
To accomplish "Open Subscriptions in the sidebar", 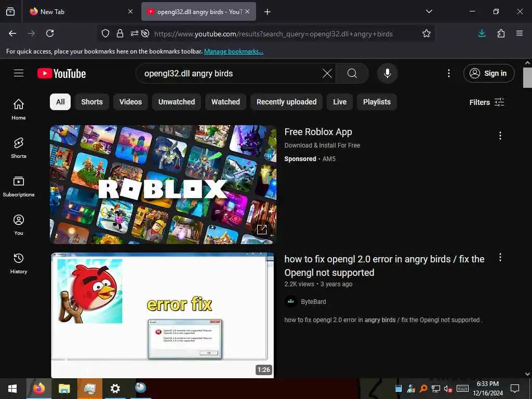I will coord(19,187).
